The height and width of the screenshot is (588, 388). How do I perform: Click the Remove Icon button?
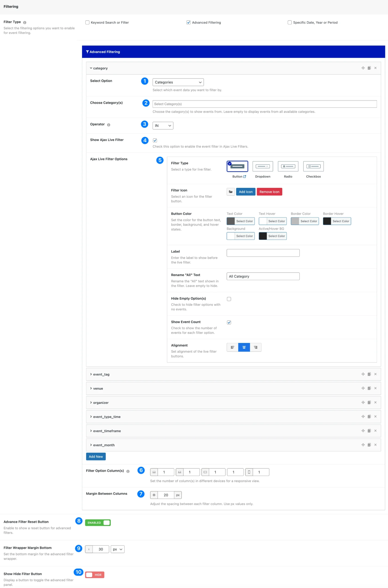[x=269, y=192]
